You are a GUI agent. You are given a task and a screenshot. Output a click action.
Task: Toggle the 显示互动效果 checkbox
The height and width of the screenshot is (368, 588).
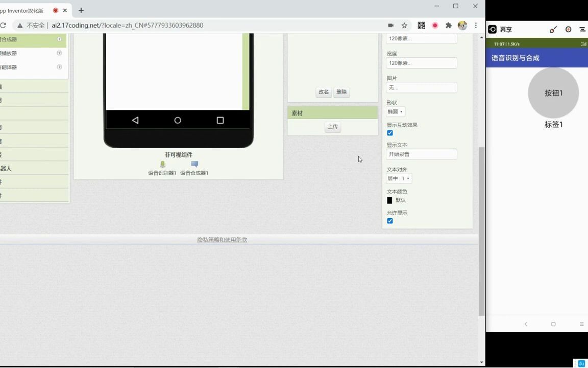click(x=390, y=133)
